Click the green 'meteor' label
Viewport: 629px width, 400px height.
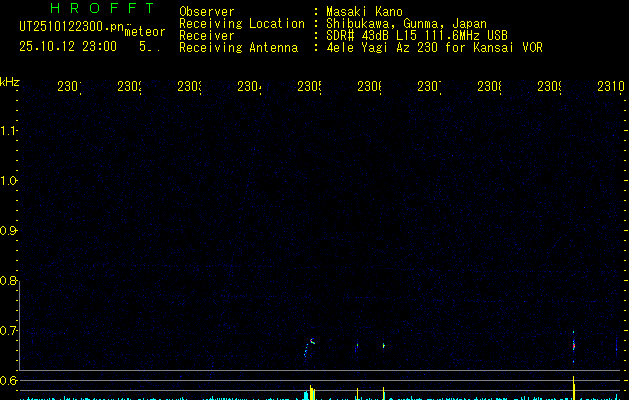[145, 32]
